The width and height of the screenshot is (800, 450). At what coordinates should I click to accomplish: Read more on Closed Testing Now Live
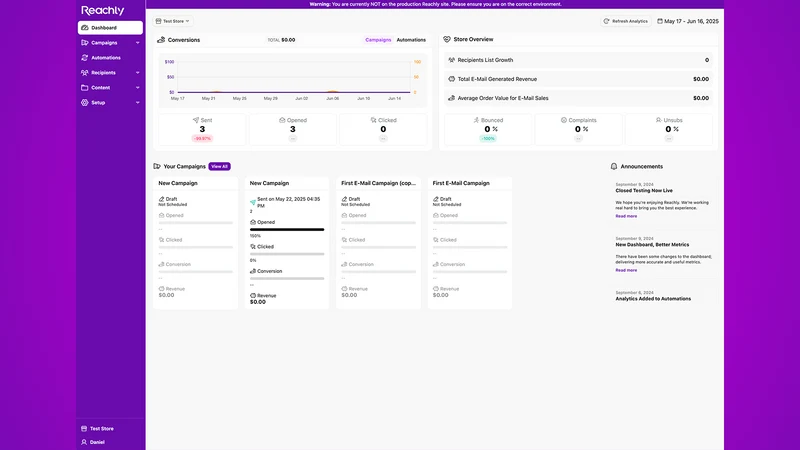pos(626,216)
